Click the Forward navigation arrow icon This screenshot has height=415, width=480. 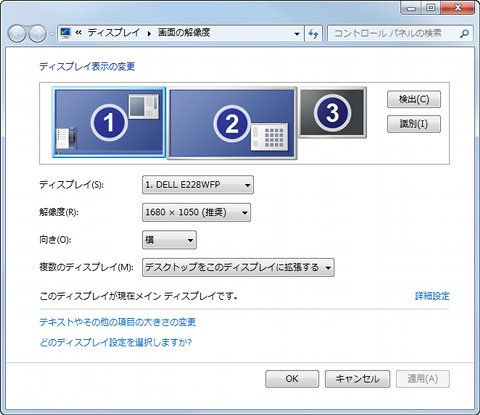point(37,34)
